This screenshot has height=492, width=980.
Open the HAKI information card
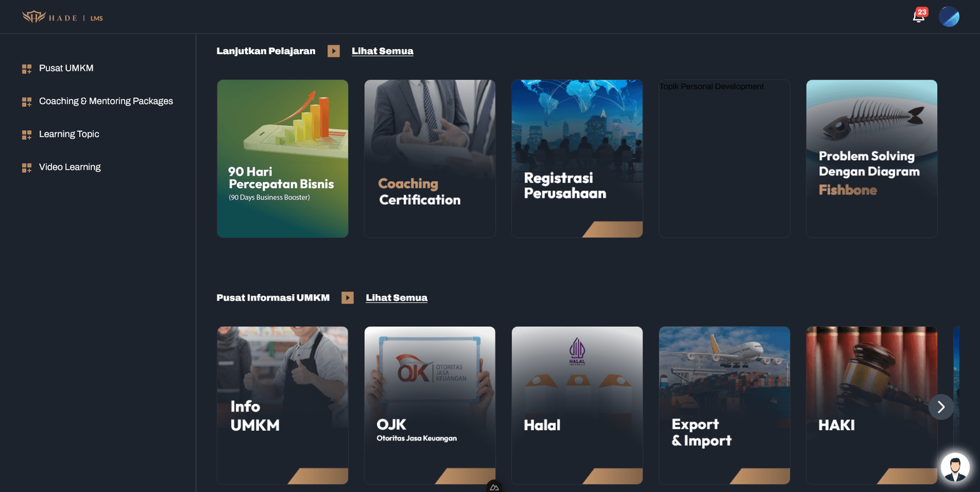tap(872, 405)
